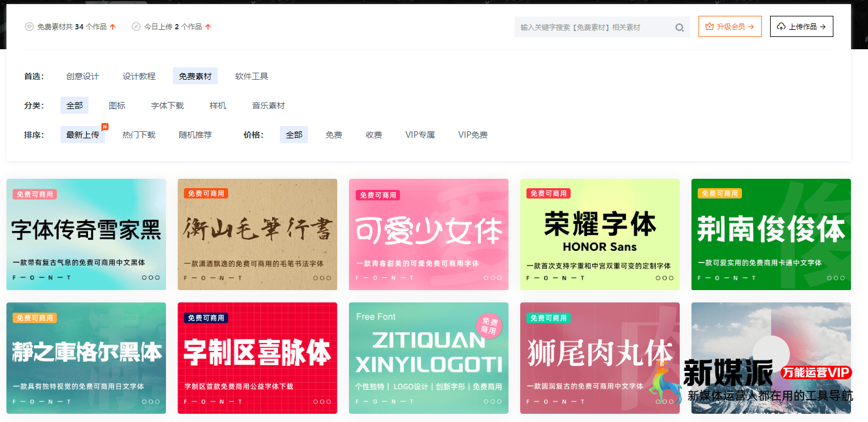Open the 软件工具 filter link
The image size is (868, 422).
251,76
